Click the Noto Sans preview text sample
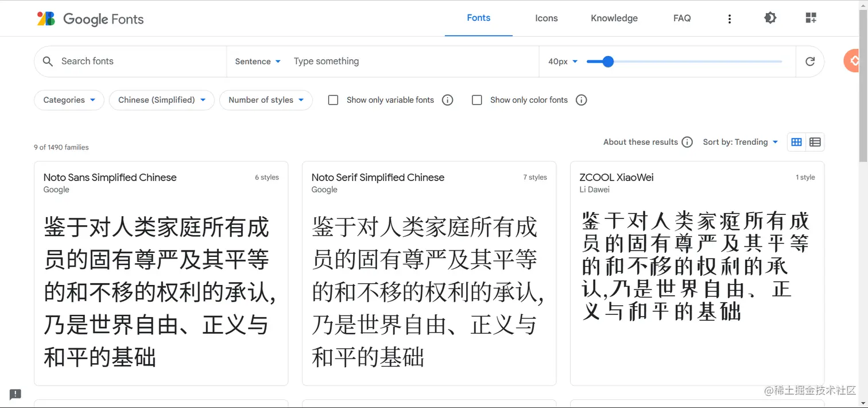 (x=160, y=292)
